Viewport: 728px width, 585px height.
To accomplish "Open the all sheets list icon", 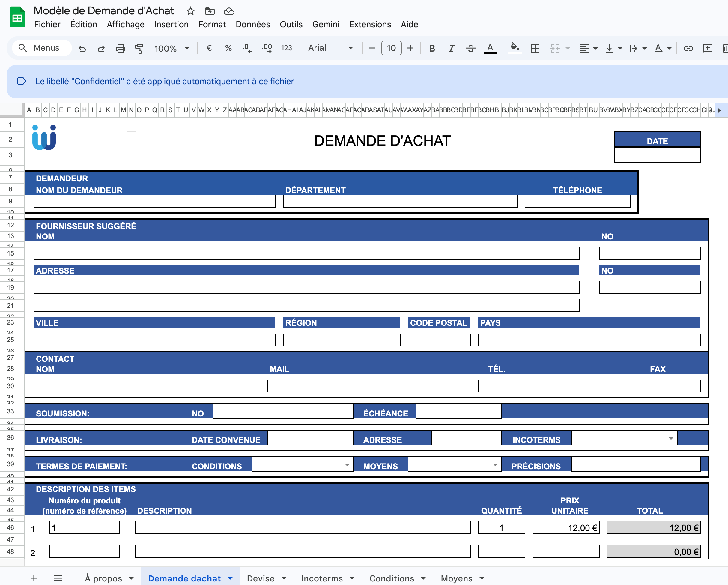I will click(x=58, y=578).
